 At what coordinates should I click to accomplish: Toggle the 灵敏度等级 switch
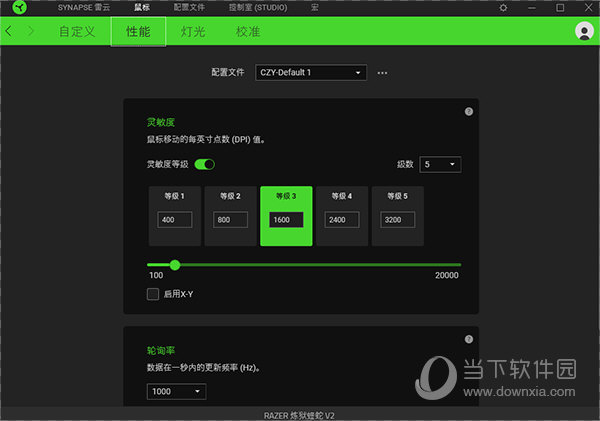[x=205, y=164]
